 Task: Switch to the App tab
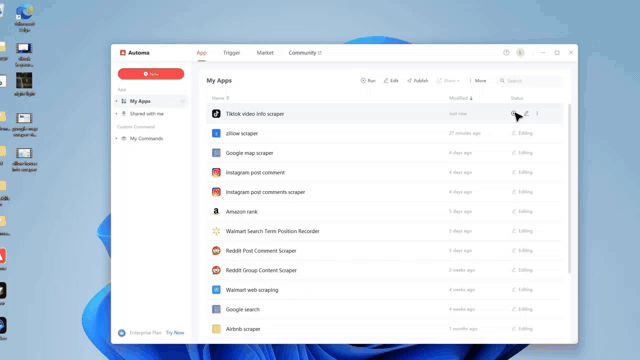[x=202, y=53]
